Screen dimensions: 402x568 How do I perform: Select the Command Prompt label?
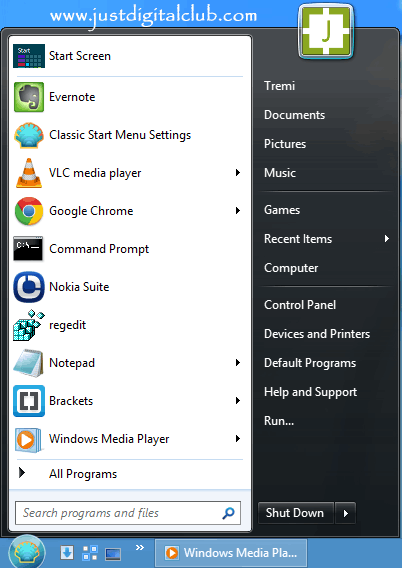tap(99, 249)
